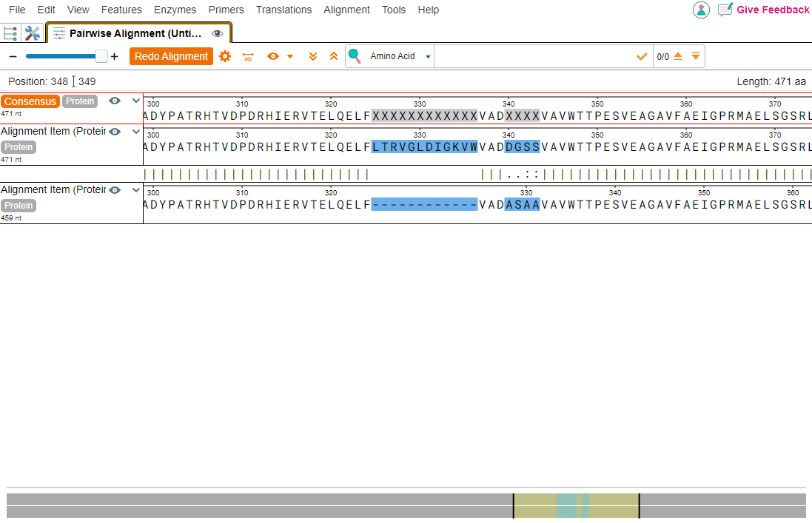The width and height of the screenshot is (812, 523).
Task: Click the link/sync scrolling icon
Action: [248, 56]
